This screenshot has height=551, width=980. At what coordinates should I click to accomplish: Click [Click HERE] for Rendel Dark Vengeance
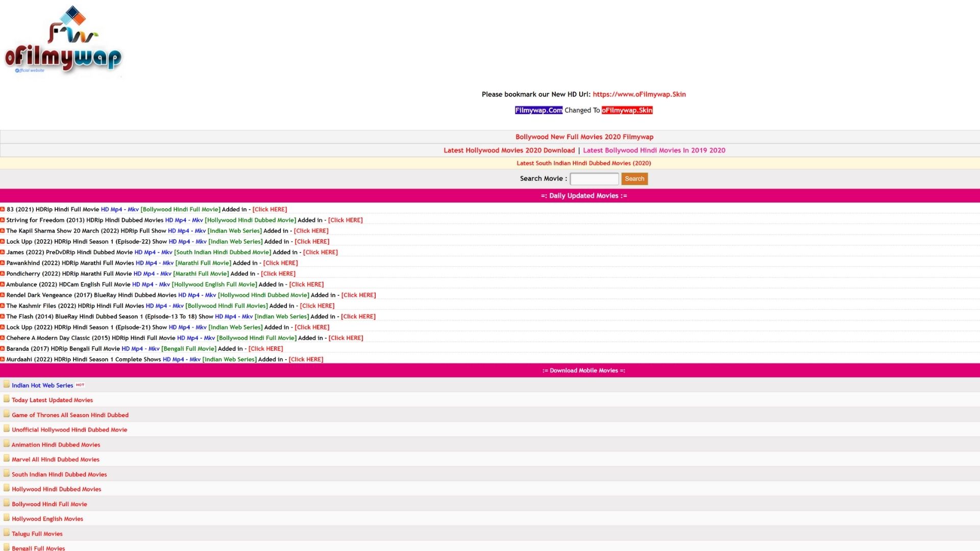click(358, 295)
